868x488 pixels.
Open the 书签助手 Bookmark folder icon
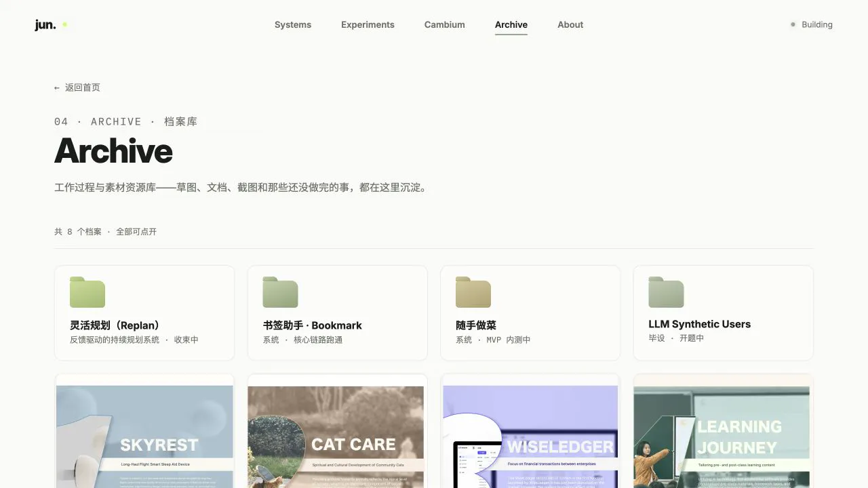281,292
